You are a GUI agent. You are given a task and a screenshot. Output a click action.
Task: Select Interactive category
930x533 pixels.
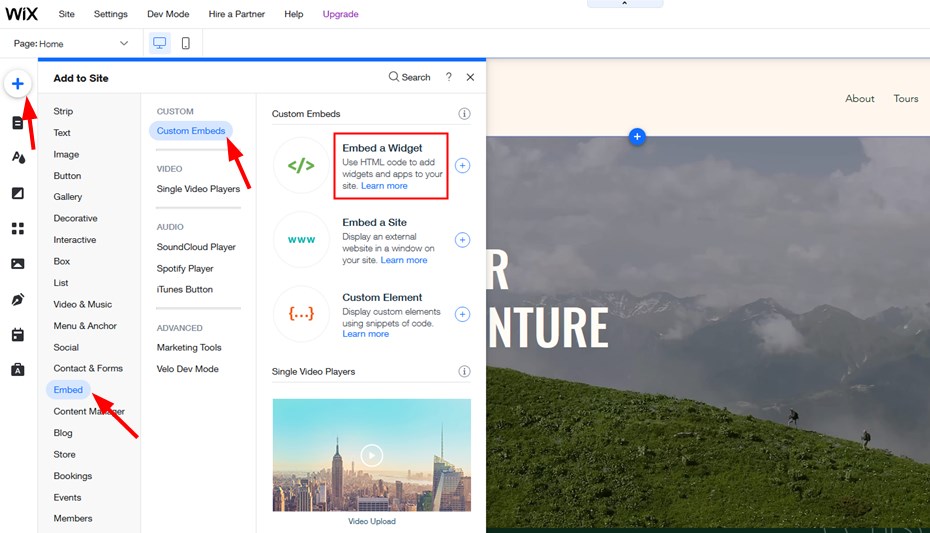[x=75, y=240]
